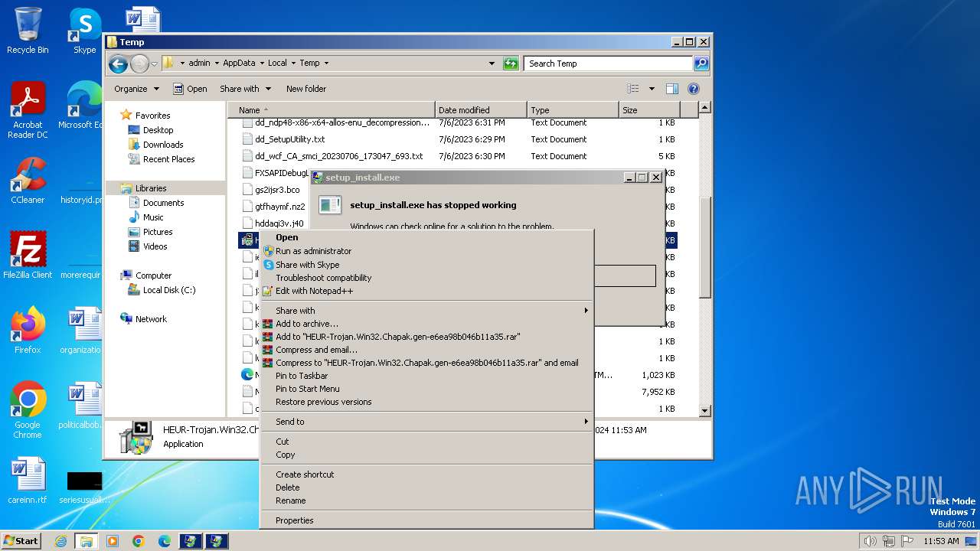
Task: Choose Pin to Start Menu
Action: (x=426, y=389)
